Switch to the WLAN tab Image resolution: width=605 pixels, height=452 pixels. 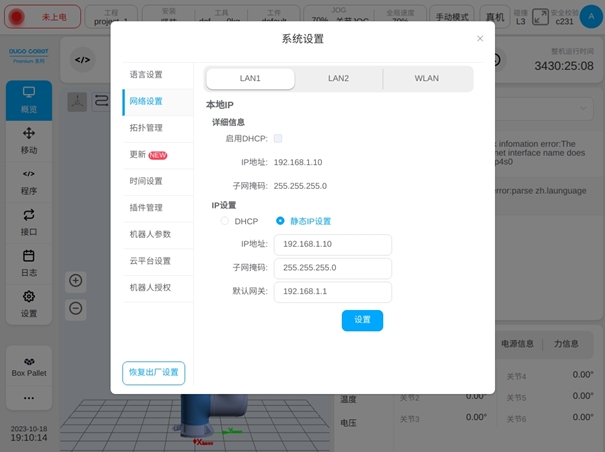[426, 78]
